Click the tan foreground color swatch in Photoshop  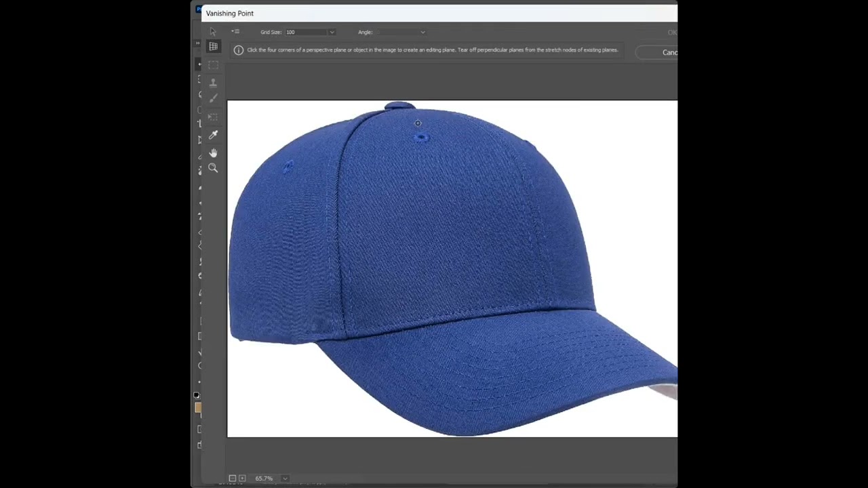coord(198,407)
